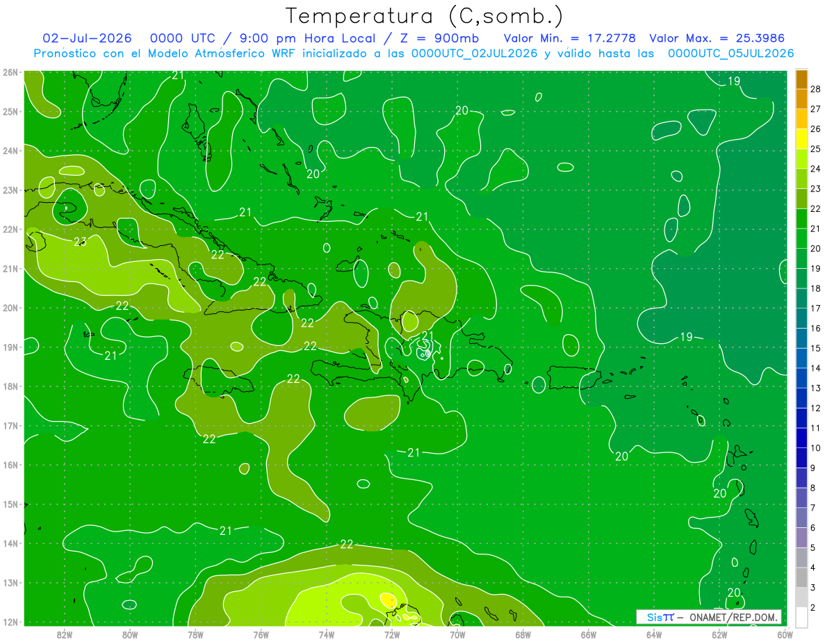Click the 70W longitude axis label

pos(457,635)
